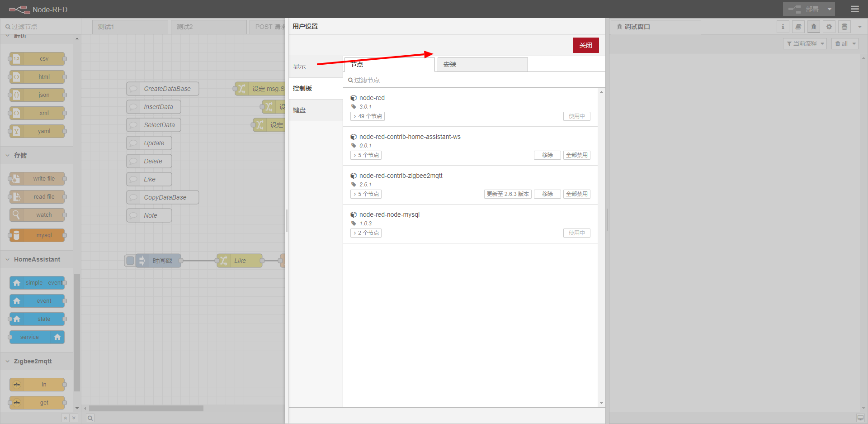Open the info sidebar tab icon
868x424 pixels.
[783, 27]
